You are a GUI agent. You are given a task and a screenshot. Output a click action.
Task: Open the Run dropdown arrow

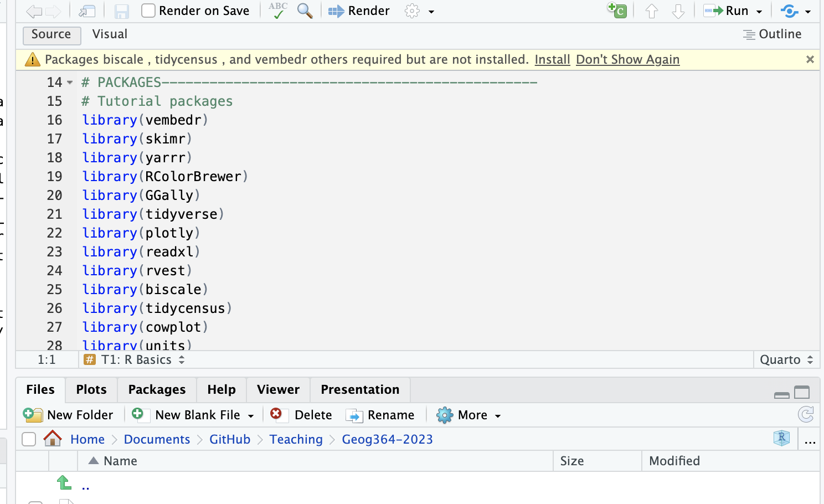pos(759,12)
